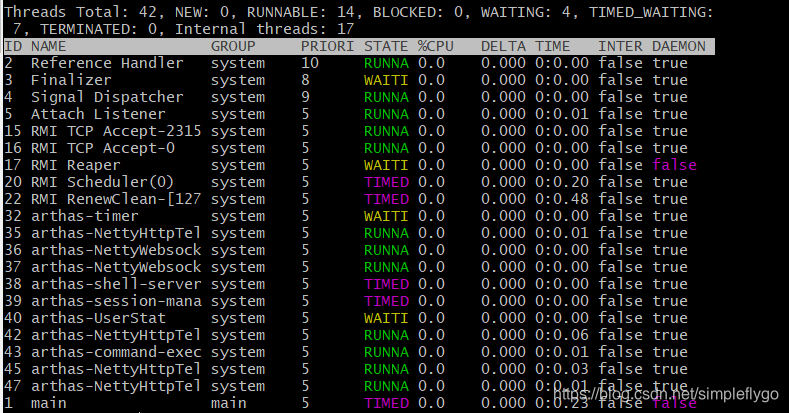789x413 pixels.
Task: Click the DELTA column header
Action: click(503, 46)
